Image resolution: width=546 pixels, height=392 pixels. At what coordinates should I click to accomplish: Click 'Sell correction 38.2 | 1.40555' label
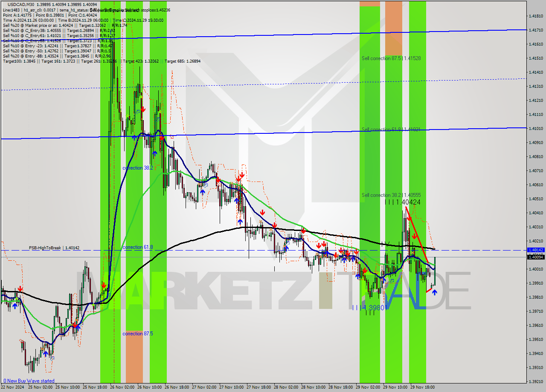391,195
